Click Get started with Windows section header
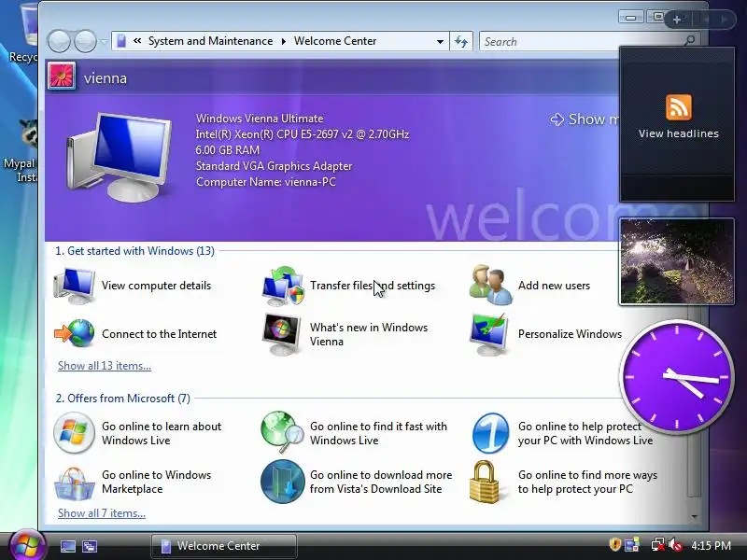The width and height of the screenshot is (747, 560). 134,251
